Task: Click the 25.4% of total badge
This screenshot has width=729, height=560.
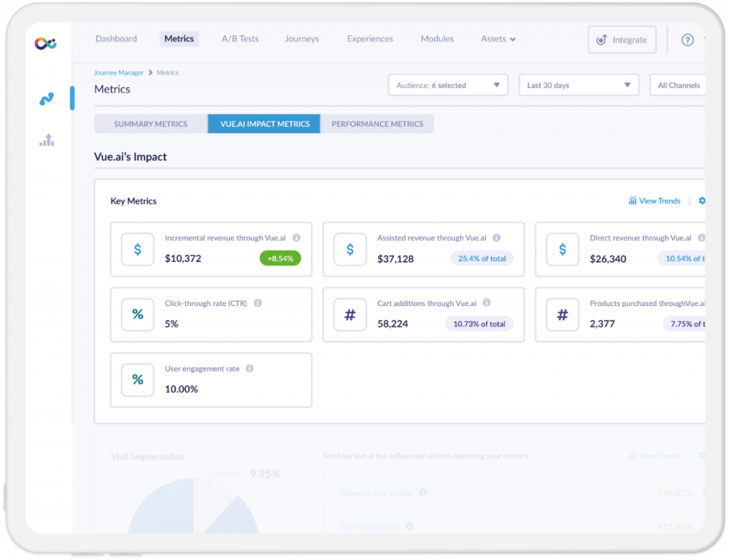Action: pos(482,258)
